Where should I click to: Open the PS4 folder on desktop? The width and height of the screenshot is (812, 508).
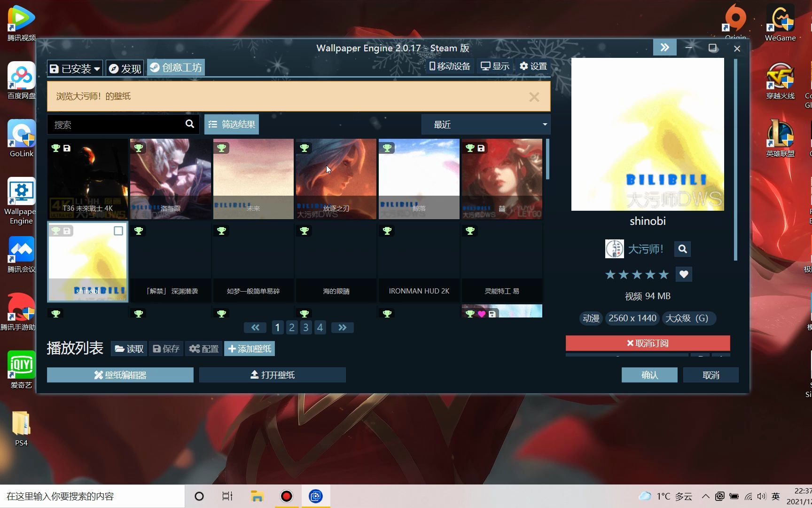pos(21,428)
